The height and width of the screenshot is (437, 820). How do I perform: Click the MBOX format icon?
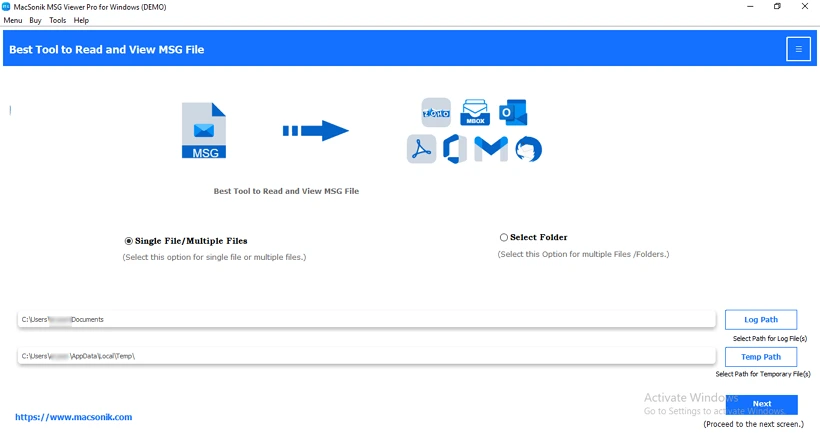point(475,112)
